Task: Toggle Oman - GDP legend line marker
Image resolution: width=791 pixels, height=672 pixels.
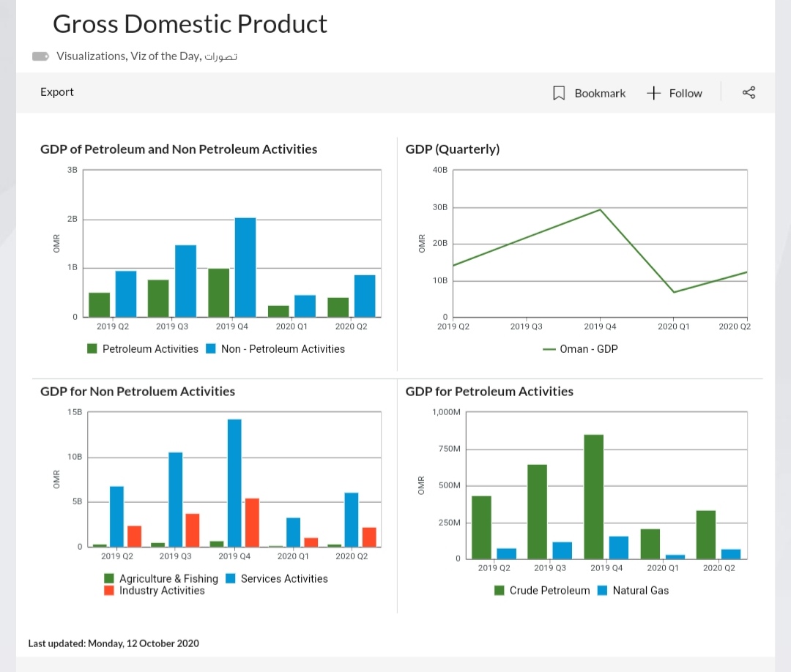Action: pyautogui.click(x=549, y=349)
